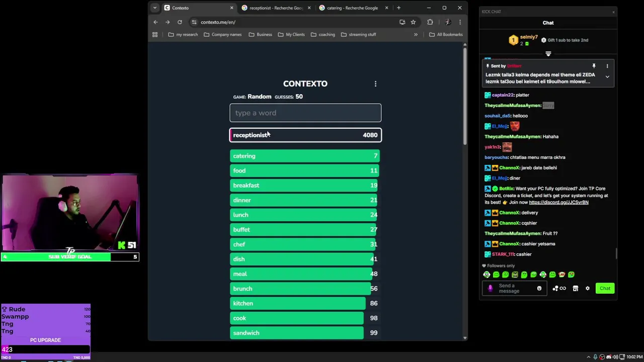The width and height of the screenshot is (644, 362).
Task: Collapse the gift leaderboard arrow
Action: click(548, 54)
